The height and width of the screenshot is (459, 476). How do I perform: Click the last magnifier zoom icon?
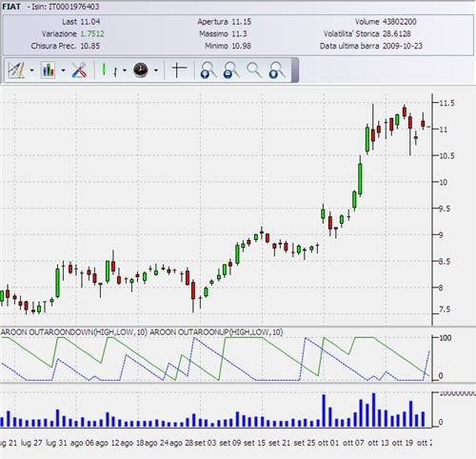[x=277, y=70]
